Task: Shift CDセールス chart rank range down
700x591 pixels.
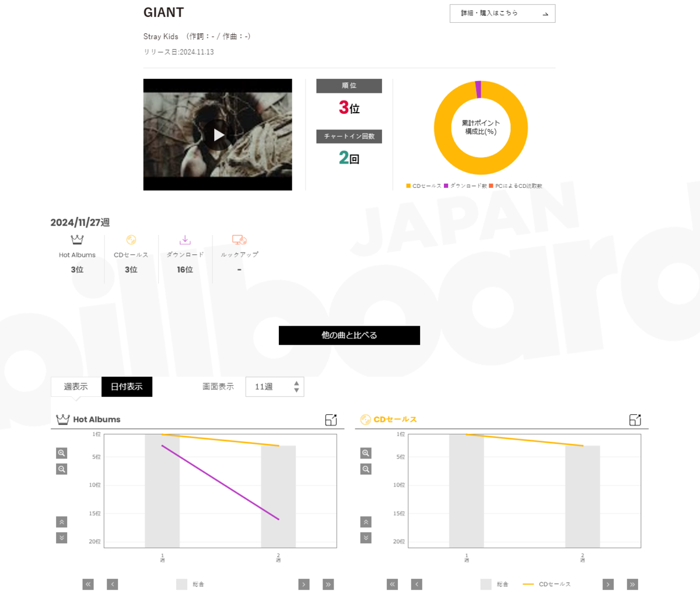Action: pyautogui.click(x=366, y=538)
